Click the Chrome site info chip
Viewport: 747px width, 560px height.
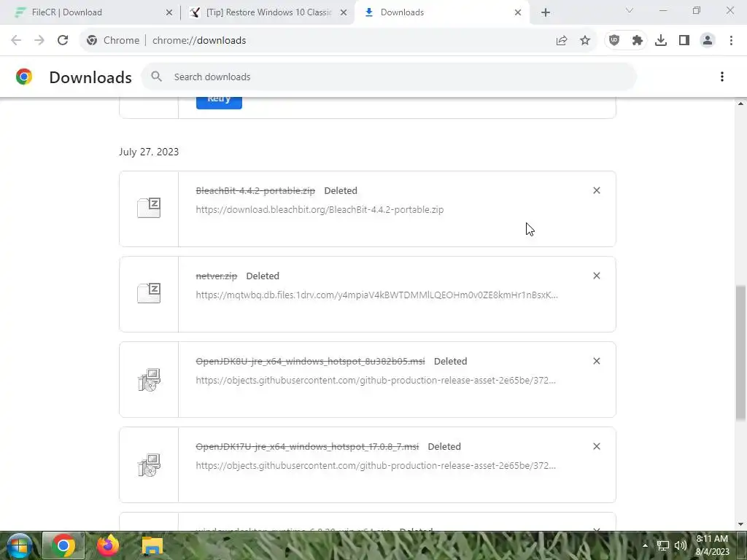pyautogui.click(x=112, y=41)
